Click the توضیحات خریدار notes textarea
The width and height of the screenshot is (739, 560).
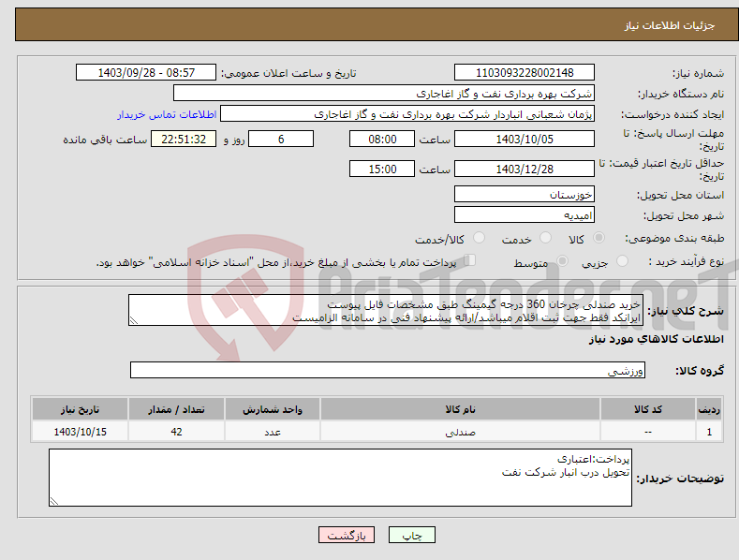coord(340,478)
